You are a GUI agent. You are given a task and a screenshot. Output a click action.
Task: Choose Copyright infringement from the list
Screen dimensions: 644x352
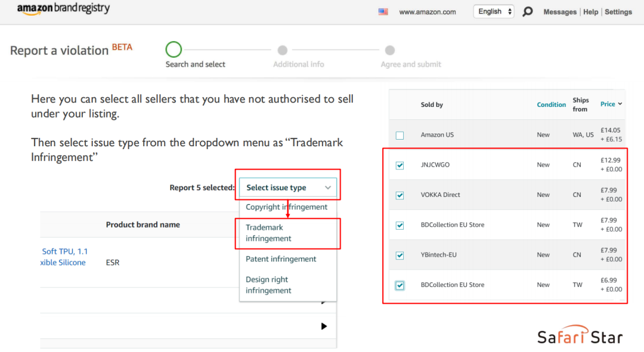286,207
